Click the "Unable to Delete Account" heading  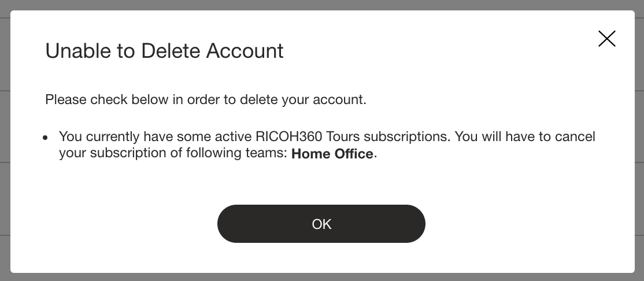[x=164, y=51]
